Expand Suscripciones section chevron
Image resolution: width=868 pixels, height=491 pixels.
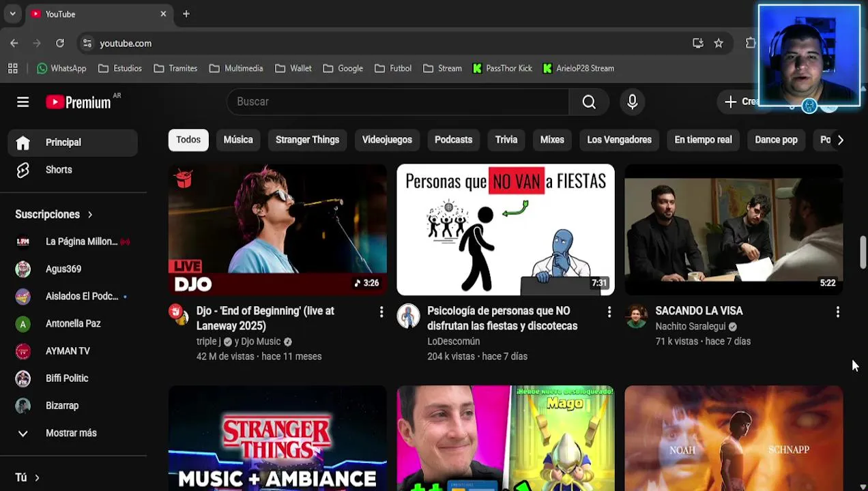[x=90, y=214]
